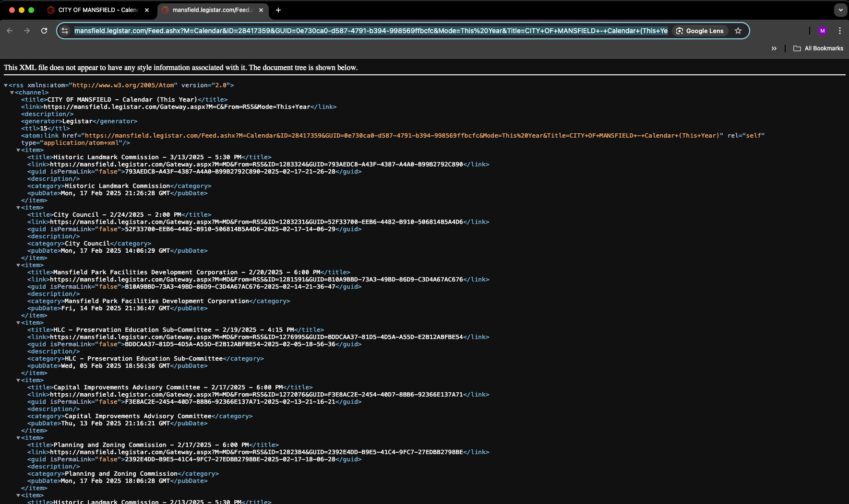Click the title Historic Landmark Commission 3/13/2025

[147, 157]
